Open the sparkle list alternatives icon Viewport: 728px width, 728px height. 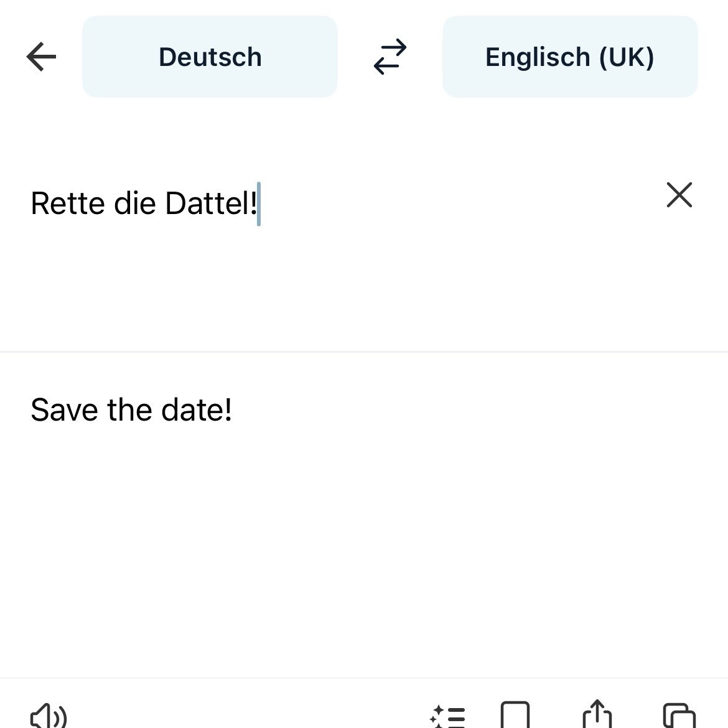click(x=447, y=716)
